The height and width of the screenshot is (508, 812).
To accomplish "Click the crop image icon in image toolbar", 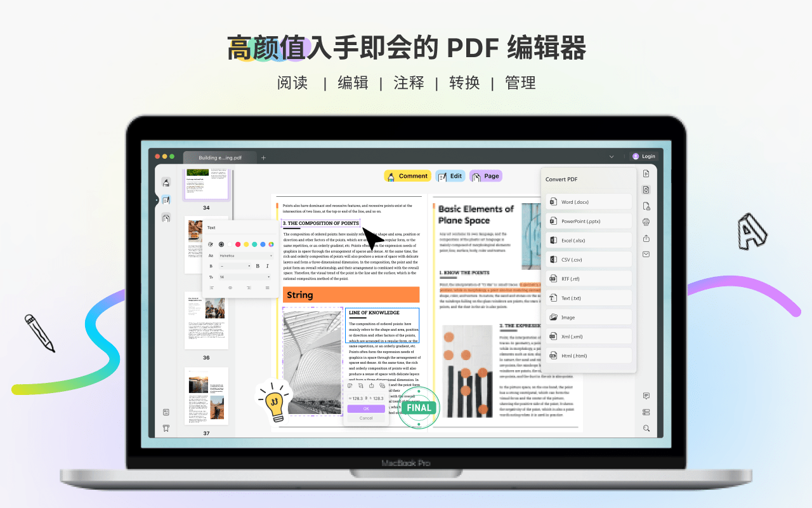I will pyautogui.click(x=360, y=385).
